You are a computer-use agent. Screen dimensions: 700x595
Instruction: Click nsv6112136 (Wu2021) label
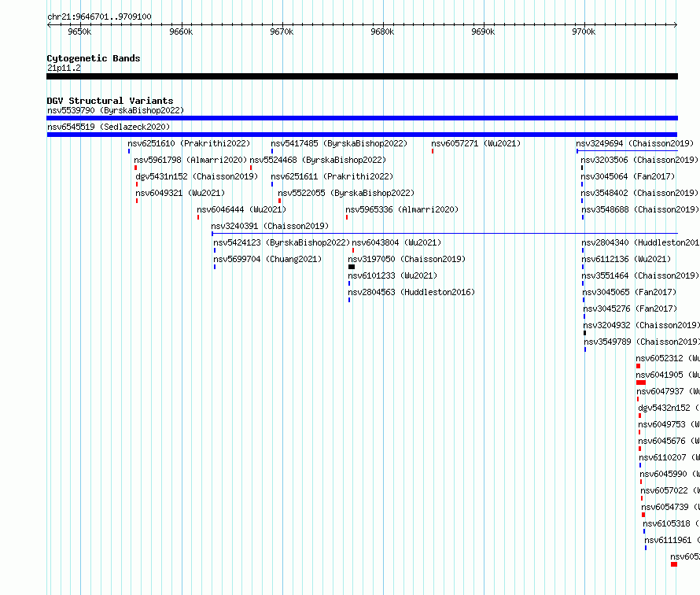click(x=626, y=259)
